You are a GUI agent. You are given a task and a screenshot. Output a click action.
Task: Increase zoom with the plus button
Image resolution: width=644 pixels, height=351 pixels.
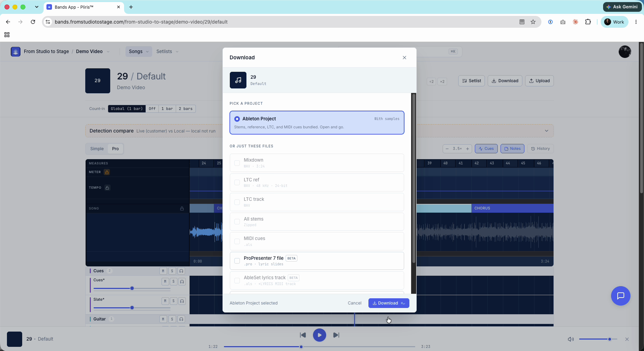pos(468,149)
